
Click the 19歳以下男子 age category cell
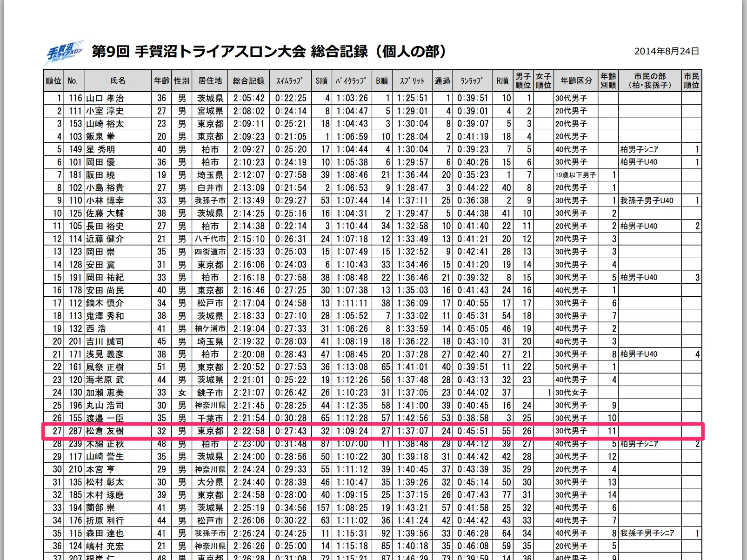tap(575, 175)
